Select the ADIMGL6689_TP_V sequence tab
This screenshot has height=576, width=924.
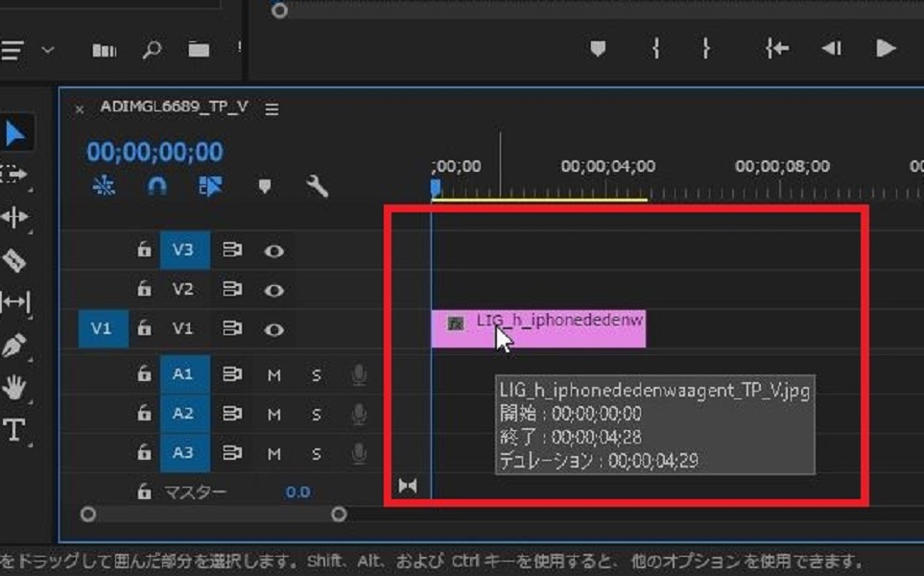(x=174, y=108)
